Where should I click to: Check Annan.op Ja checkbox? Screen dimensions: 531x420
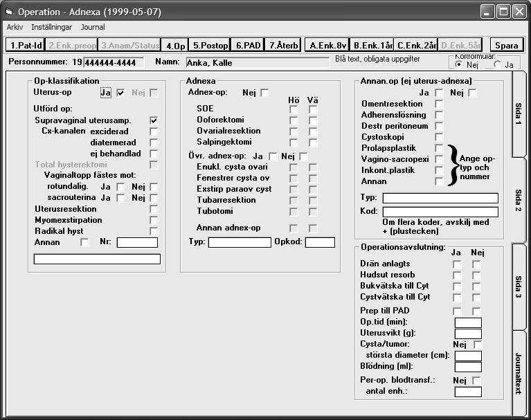(438, 93)
